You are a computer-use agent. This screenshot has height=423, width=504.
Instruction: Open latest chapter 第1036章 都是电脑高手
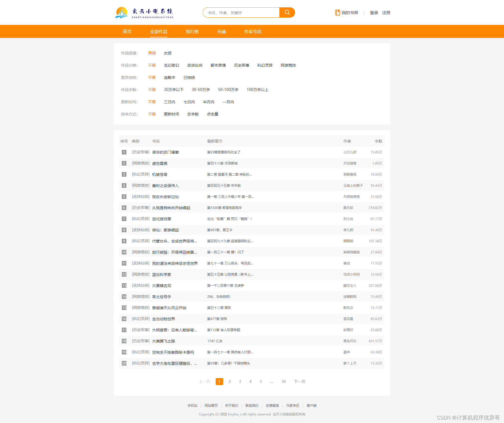[x=225, y=208]
